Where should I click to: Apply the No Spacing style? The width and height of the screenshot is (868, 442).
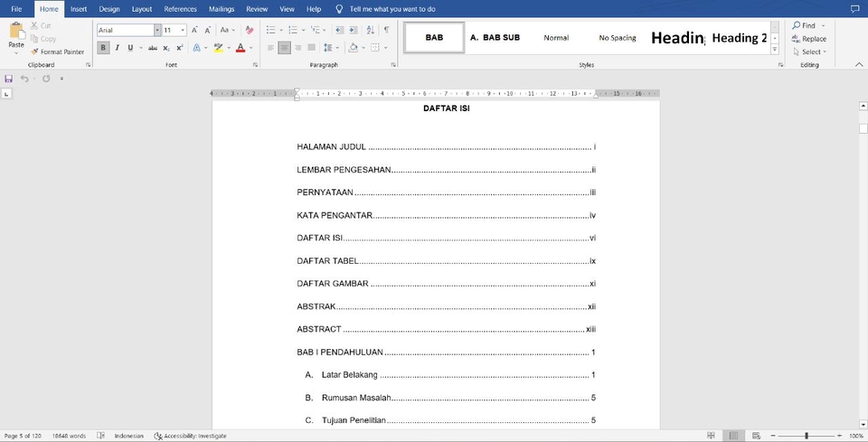pyautogui.click(x=618, y=38)
